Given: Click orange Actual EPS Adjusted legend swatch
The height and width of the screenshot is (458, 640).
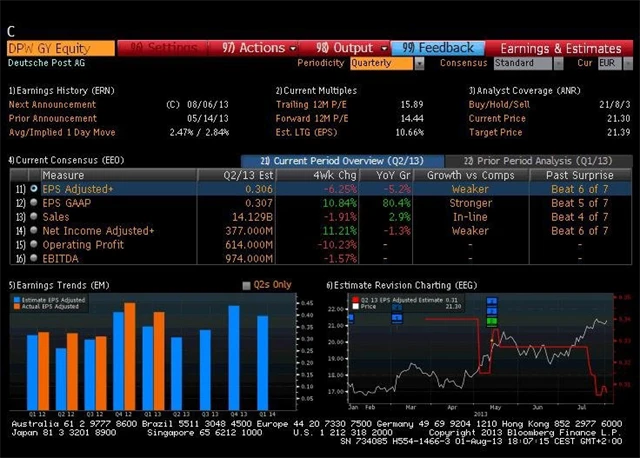Looking at the screenshot, I should point(17,307).
